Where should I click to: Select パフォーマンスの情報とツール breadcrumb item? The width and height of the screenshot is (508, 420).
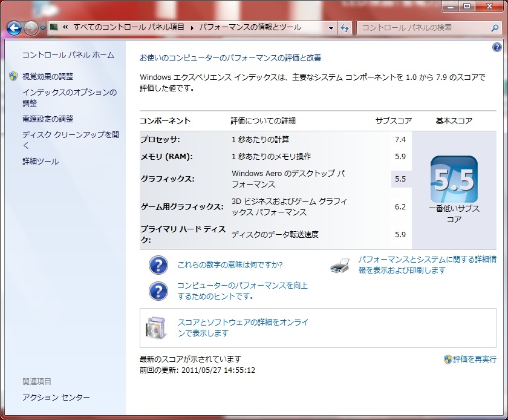250,28
